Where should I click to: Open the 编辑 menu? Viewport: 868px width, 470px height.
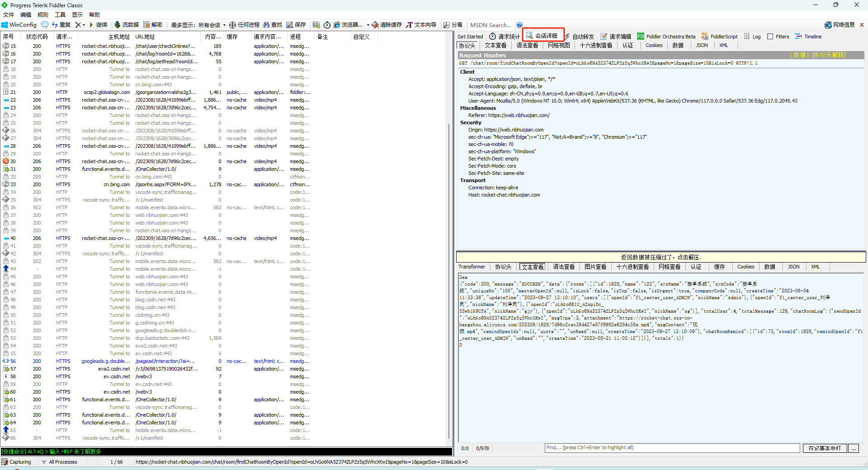tap(26, 15)
